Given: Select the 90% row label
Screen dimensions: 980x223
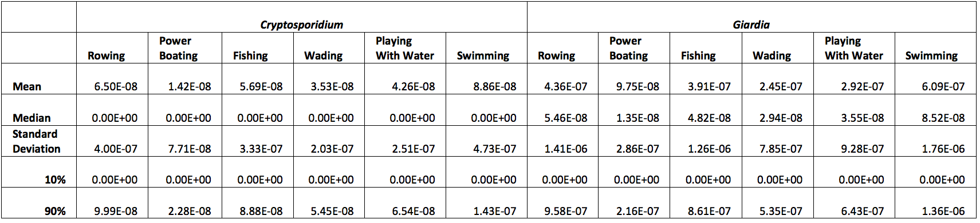Looking at the screenshot, I should point(55,211).
